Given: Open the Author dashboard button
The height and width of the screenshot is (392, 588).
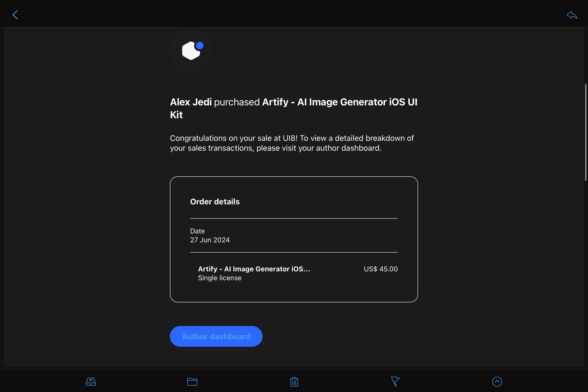Looking at the screenshot, I should (x=216, y=336).
